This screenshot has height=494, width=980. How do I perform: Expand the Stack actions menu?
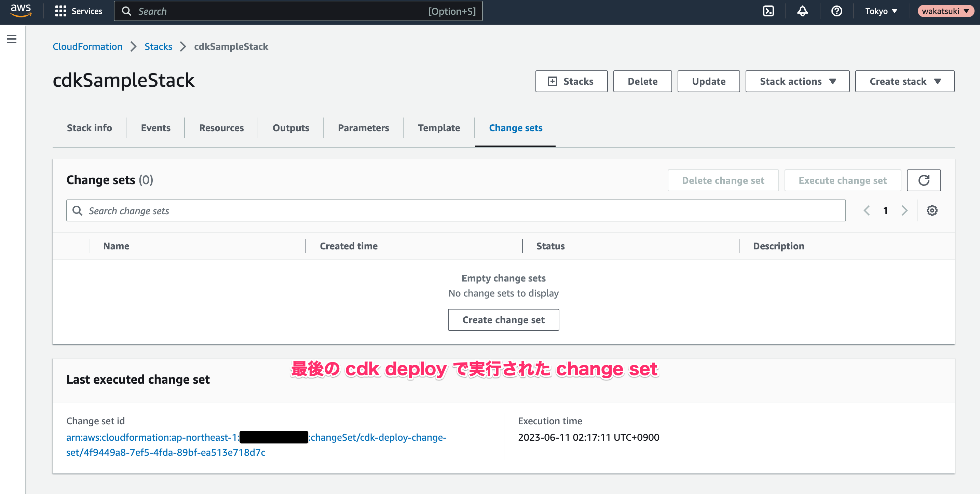coord(797,81)
